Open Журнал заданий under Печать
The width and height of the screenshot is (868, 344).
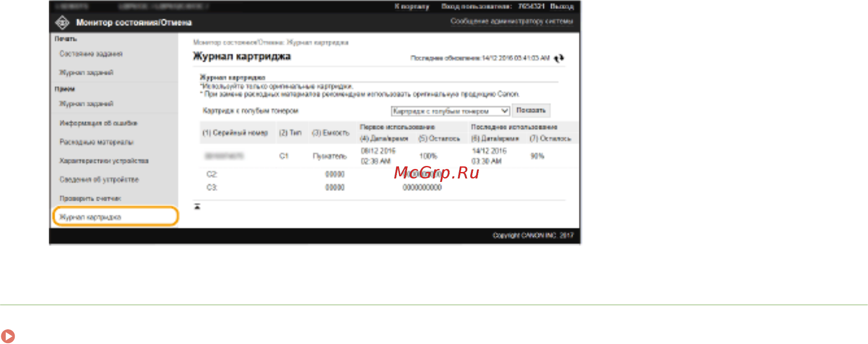[x=86, y=72]
